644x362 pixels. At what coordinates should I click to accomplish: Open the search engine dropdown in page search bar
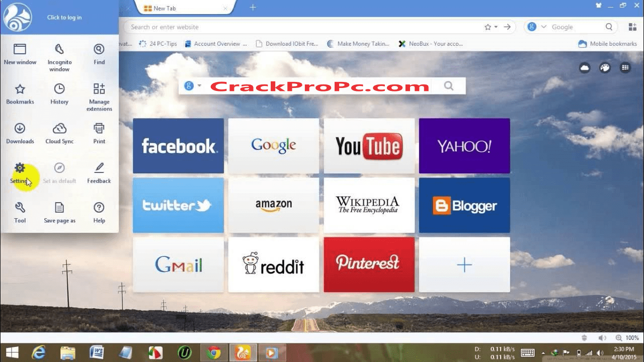(x=199, y=86)
